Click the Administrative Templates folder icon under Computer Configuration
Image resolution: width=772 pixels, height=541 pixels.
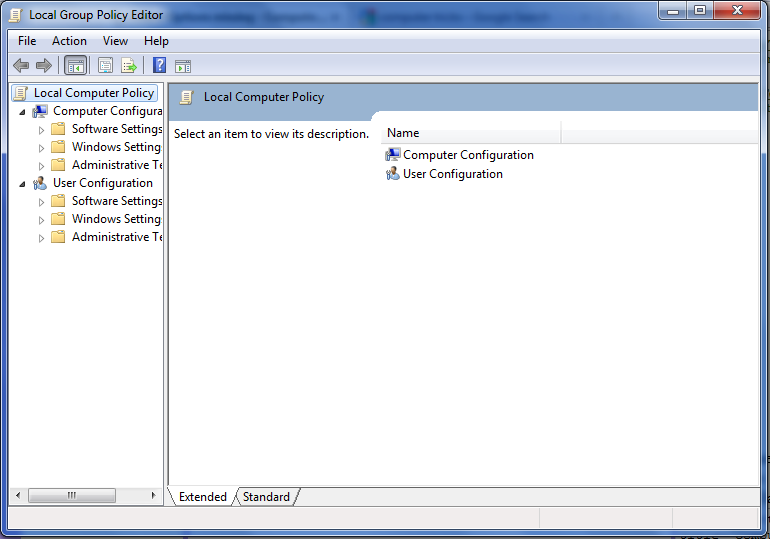58,165
